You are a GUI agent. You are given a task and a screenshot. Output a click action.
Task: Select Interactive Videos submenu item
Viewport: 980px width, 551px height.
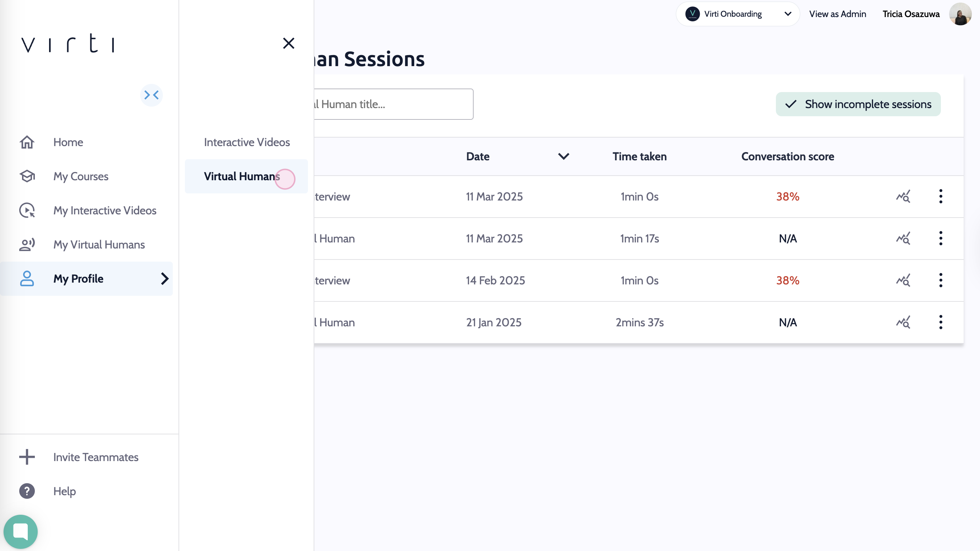click(x=246, y=142)
